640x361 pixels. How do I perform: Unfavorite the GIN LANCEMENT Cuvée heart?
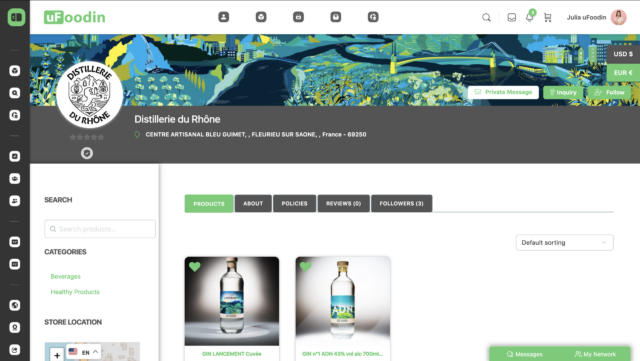[195, 267]
